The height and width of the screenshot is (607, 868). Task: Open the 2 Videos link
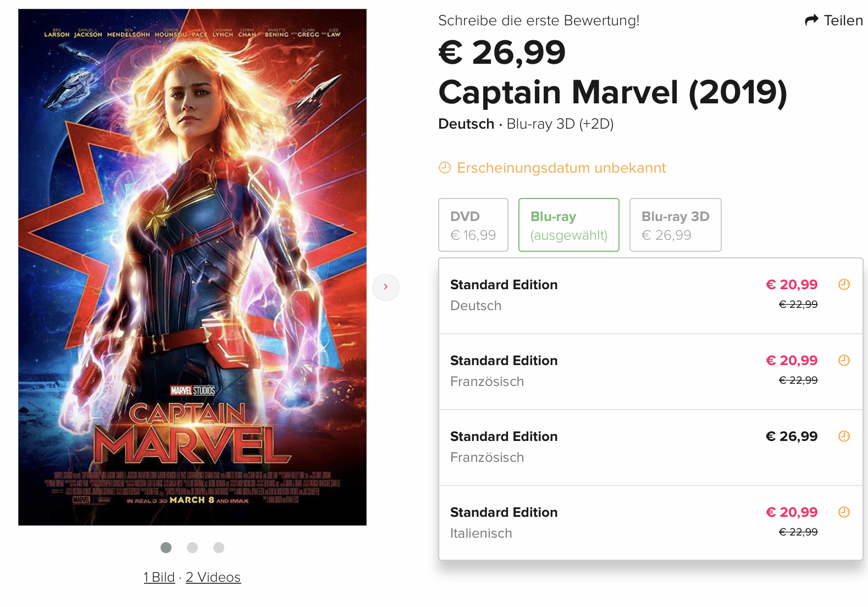click(213, 577)
